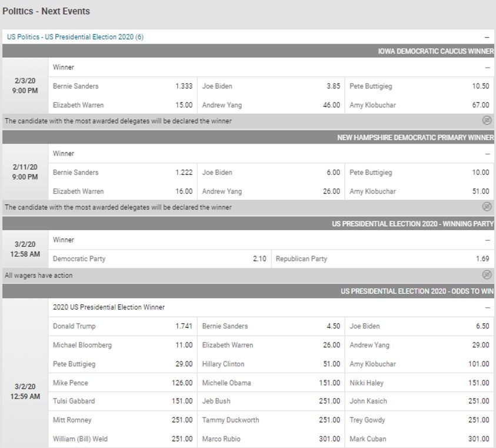Click the info icon in New Hampshire note row
Image resolution: width=496 pixels, height=448 pixels.
(x=487, y=207)
